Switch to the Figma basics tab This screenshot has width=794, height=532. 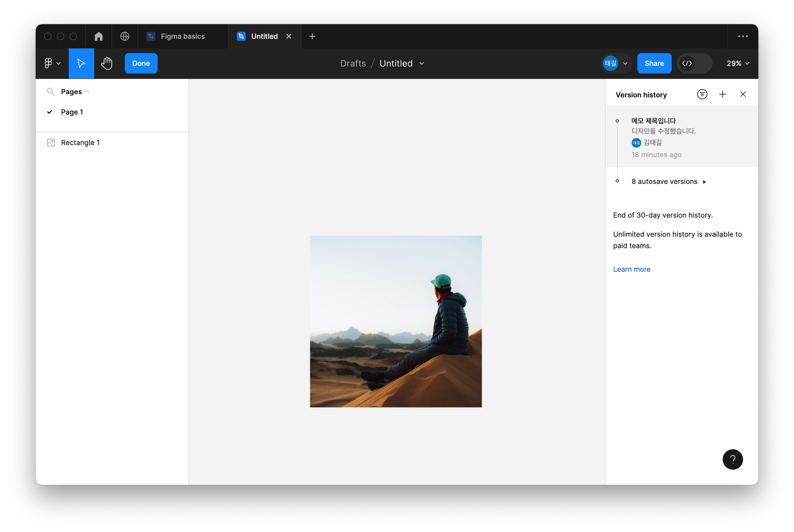[183, 36]
